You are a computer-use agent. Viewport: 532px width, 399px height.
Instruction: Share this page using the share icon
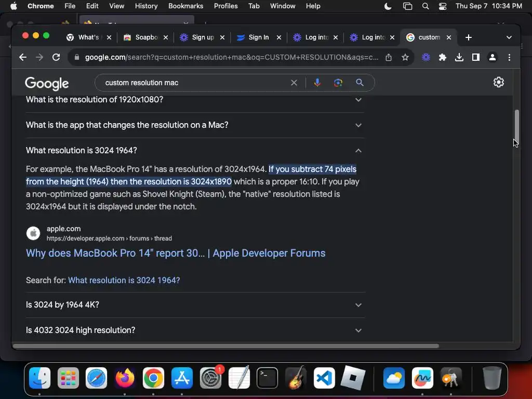pos(389,57)
